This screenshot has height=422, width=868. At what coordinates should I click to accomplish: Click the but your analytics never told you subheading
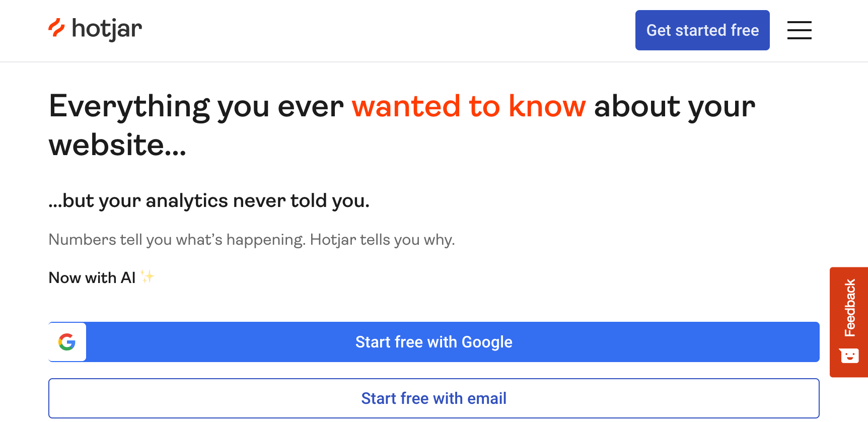[209, 201]
